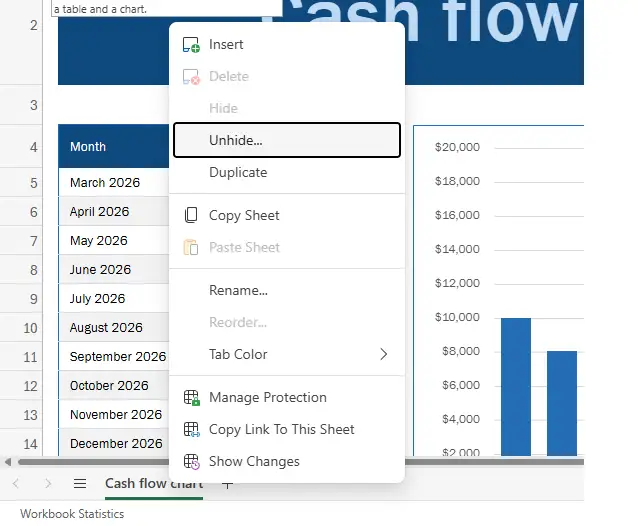638x526 pixels.
Task: Add a new sheet with plus icon
Action: 227,485
